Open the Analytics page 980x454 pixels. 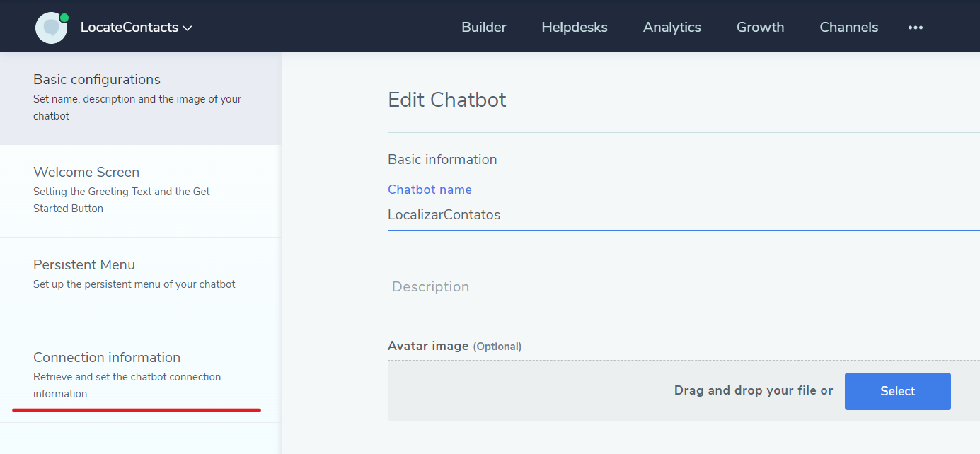[671, 28]
